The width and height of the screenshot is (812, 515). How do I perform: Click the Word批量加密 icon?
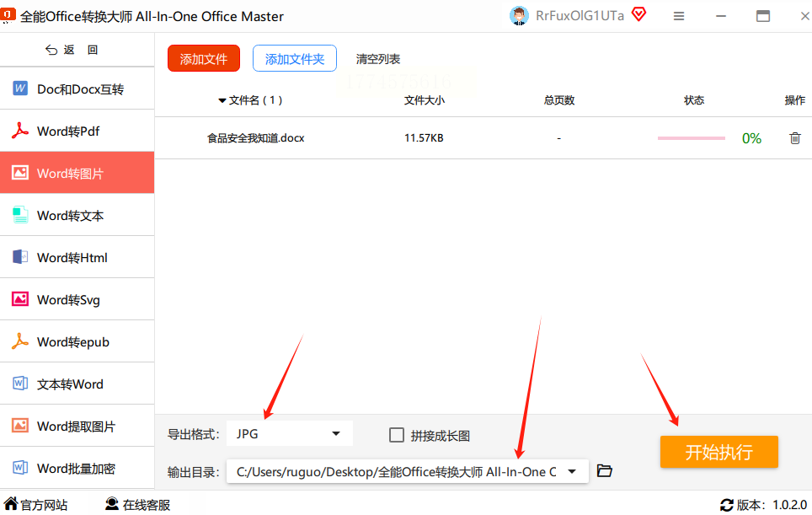(x=20, y=467)
